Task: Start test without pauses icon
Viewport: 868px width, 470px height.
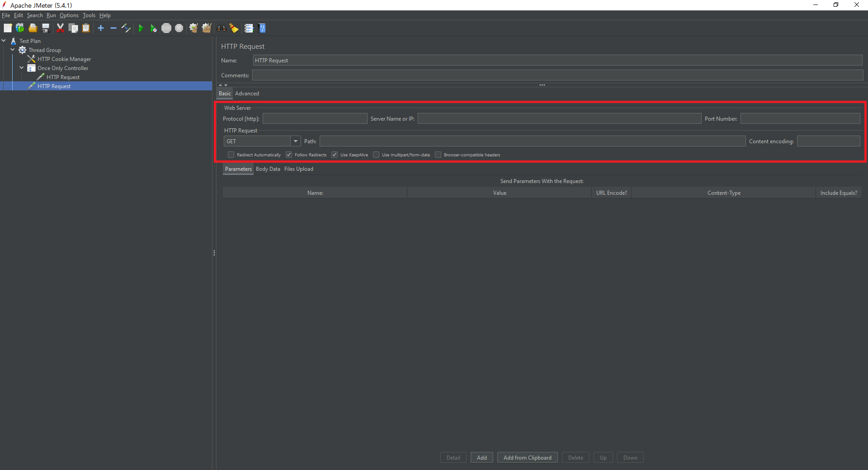Action: click(x=153, y=28)
